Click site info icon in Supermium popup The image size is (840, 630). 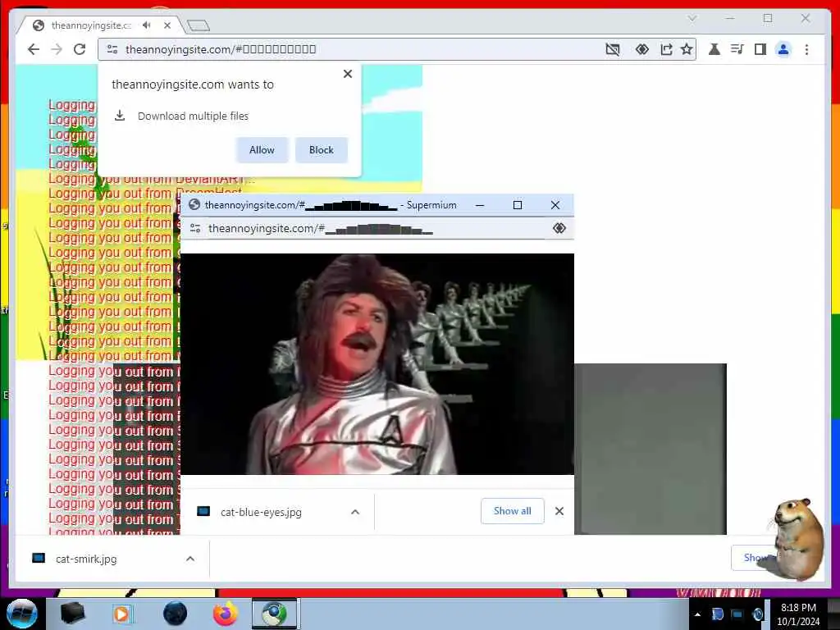click(x=195, y=228)
